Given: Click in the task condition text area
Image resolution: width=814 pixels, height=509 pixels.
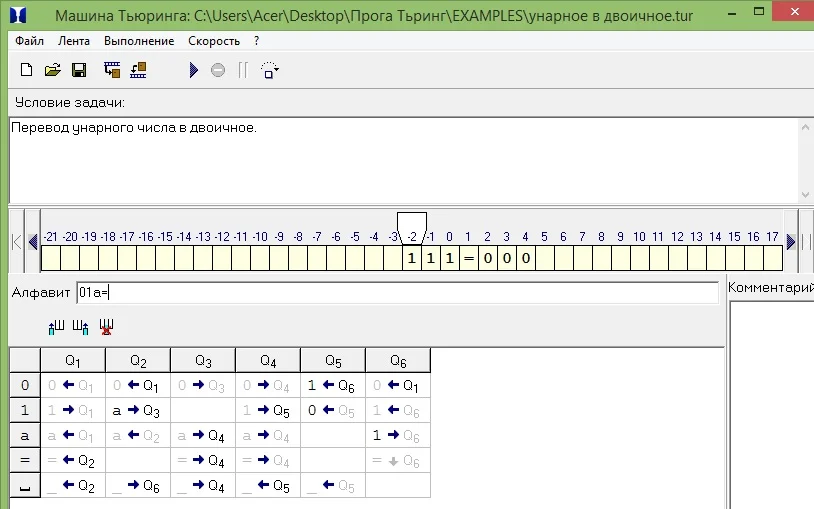Looking at the screenshot, I should pyautogui.click(x=404, y=160).
